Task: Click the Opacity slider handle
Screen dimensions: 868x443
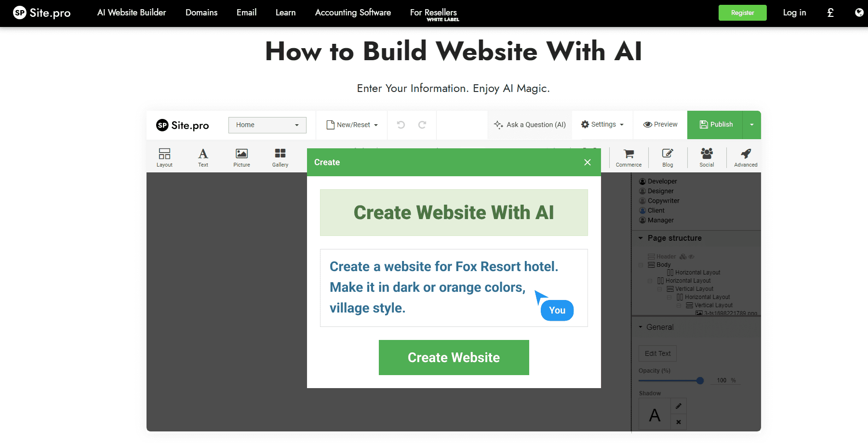Action: click(x=700, y=380)
